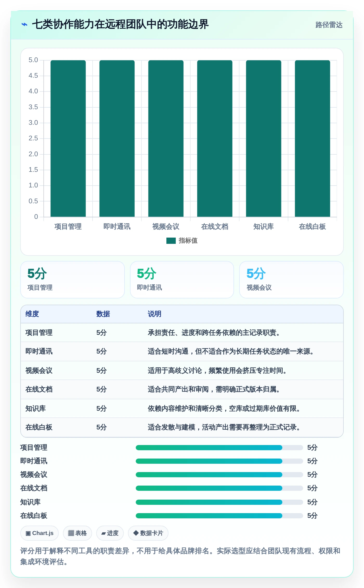Screen dimensions: 364x588
Task: Open the 即时通讯 5分 data card
Action: [x=182, y=280]
